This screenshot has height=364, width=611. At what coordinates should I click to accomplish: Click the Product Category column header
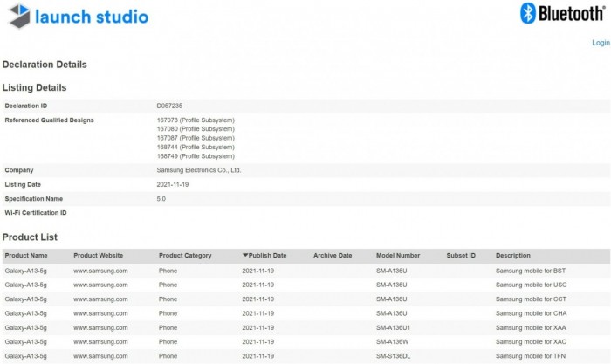185,256
